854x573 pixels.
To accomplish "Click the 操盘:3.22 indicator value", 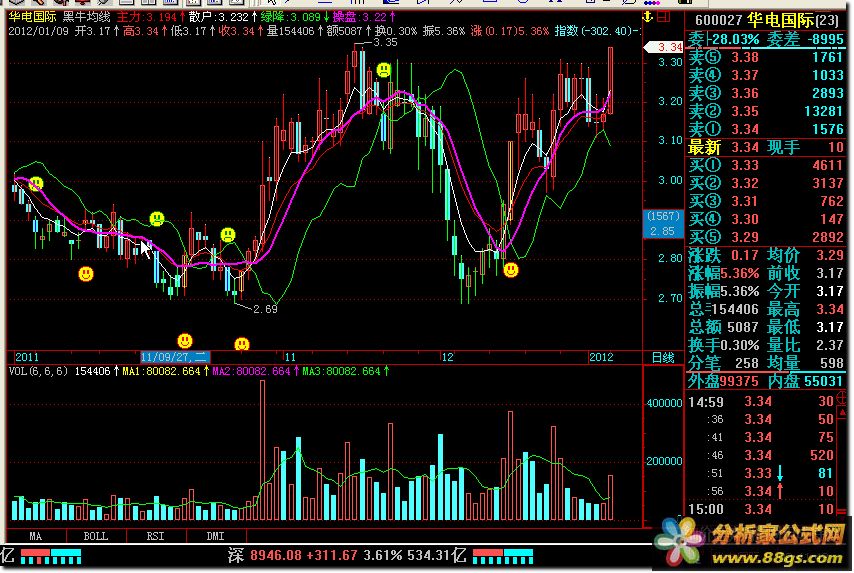I will tap(360, 17).
